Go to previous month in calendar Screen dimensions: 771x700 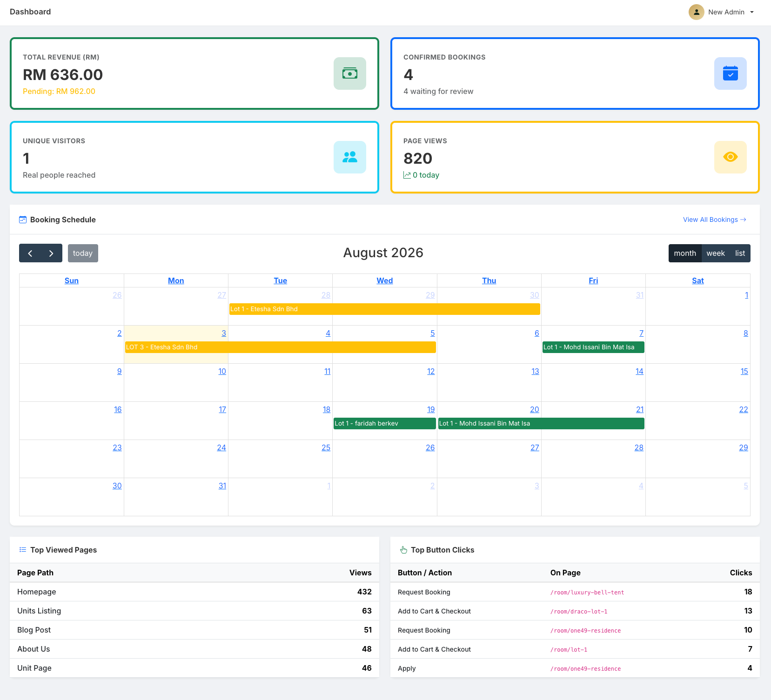click(30, 253)
